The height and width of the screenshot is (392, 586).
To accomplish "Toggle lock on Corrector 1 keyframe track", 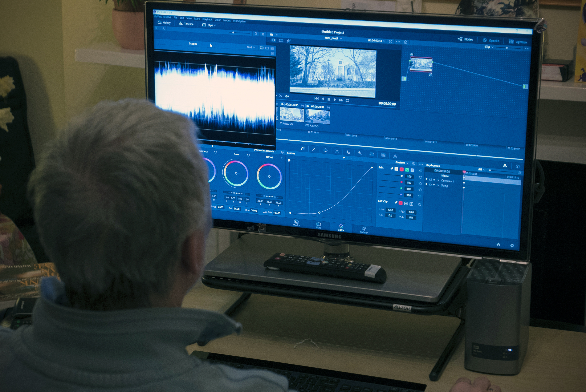I will pos(430,179).
